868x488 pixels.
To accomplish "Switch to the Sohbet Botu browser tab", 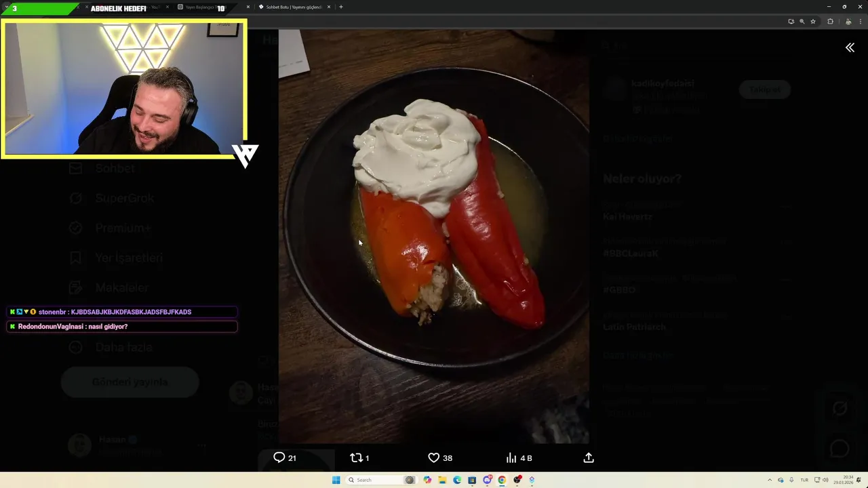I will click(293, 7).
